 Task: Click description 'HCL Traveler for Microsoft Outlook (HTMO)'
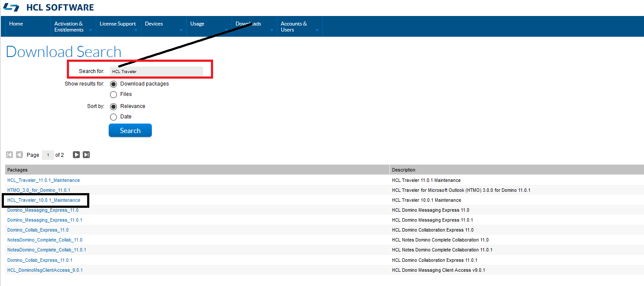461,190
